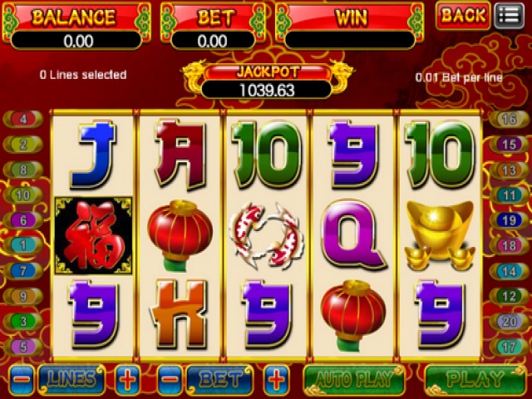Decrease lines with the minus button
Screen dimensions: 532x399
[x=22, y=380]
